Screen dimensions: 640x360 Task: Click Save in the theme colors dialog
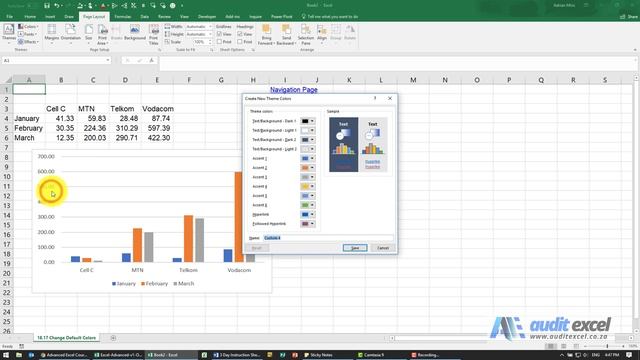pos(355,248)
